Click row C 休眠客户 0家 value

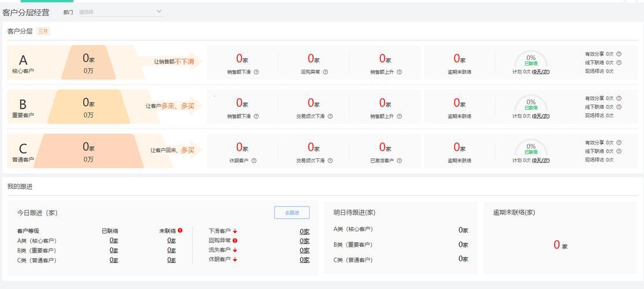coord(242,147)
